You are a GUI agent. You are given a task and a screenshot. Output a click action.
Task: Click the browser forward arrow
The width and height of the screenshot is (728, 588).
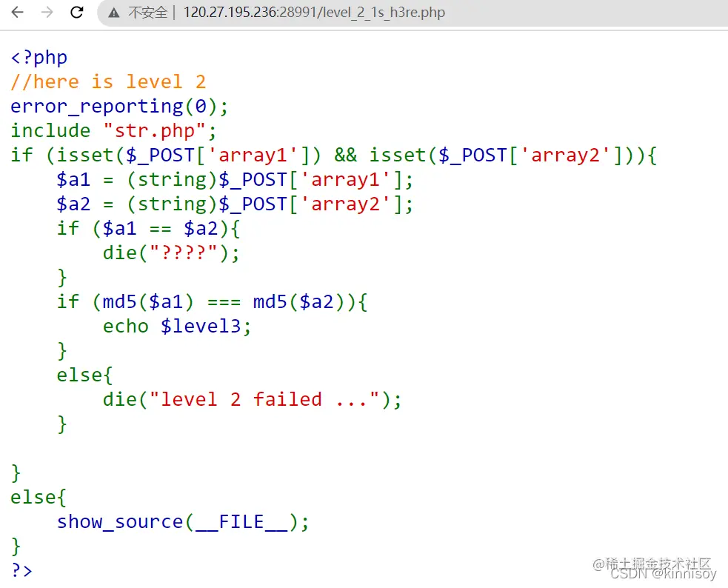point(47,12)
